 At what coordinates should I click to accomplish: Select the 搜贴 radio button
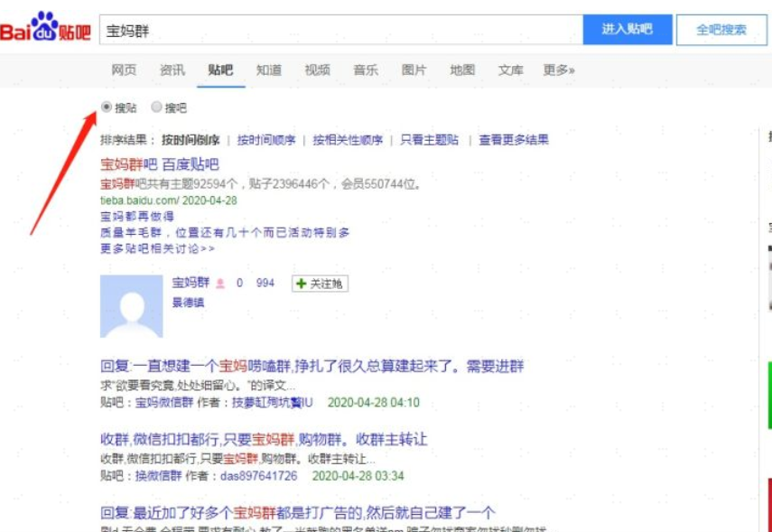click(x=106, y=107)
